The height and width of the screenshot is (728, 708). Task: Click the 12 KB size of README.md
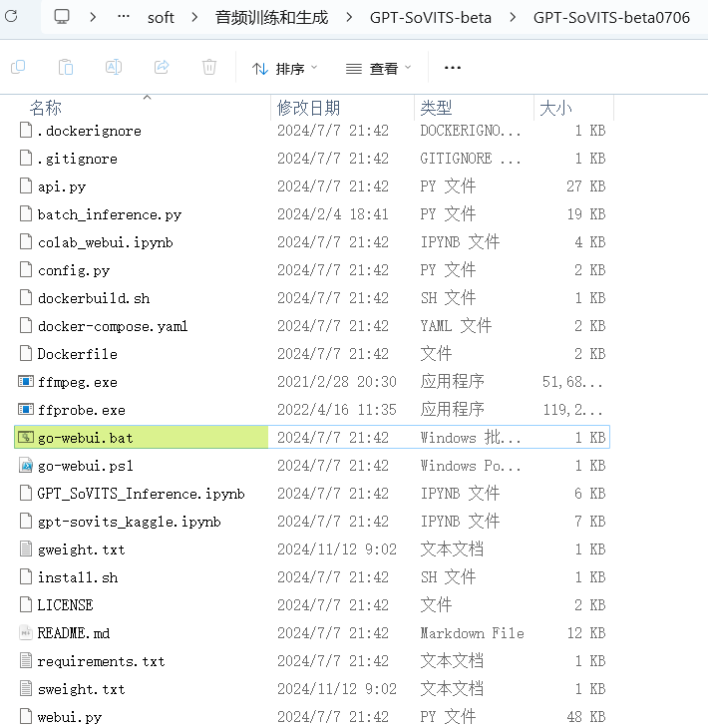point(586,633)
